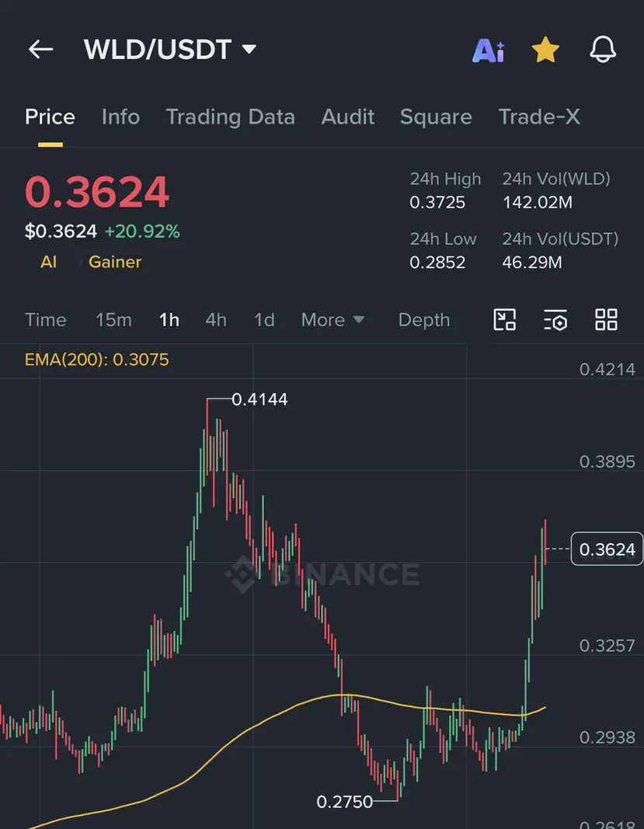Select the 4h chart interval
644x829 pixels.
(x=216, y=320)
